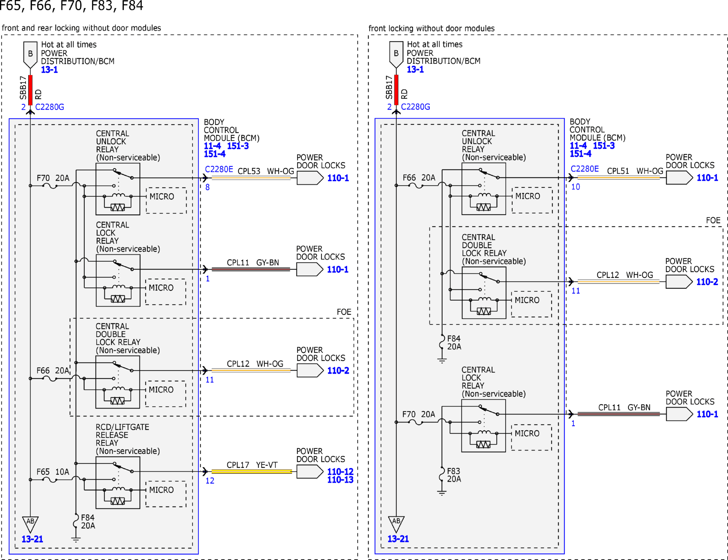Open the 110-13 cell reference link
This screenshot has height=560, width=728.
[x=340, y=480]
